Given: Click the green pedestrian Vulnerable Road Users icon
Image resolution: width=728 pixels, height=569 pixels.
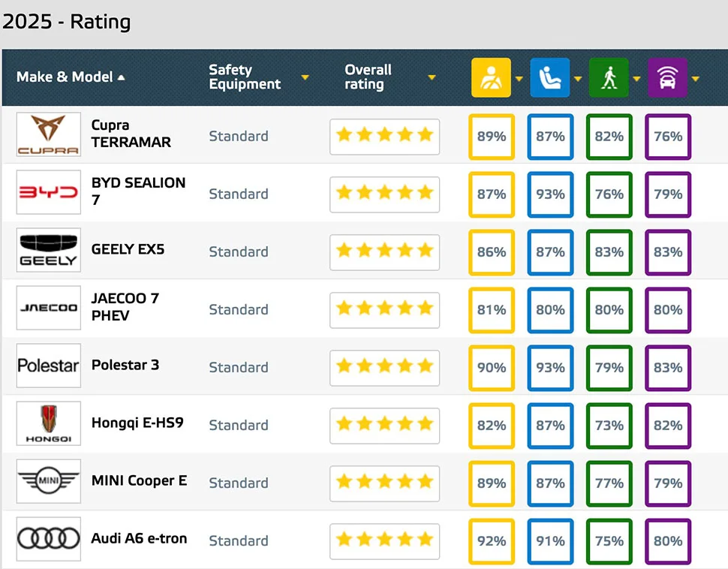Looking at the screenshot, I should point(609,77).
